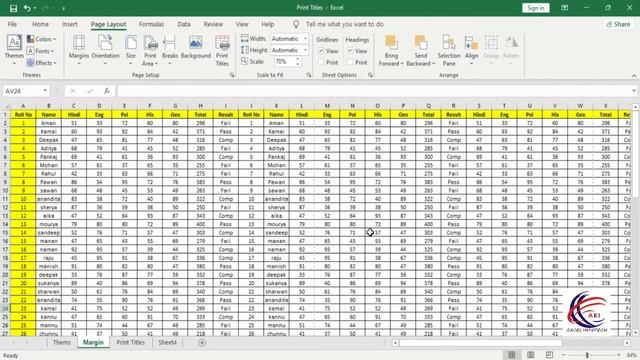Switch to Normal view icon
Screen dimensions: 640x360
(x=511, y=355)
